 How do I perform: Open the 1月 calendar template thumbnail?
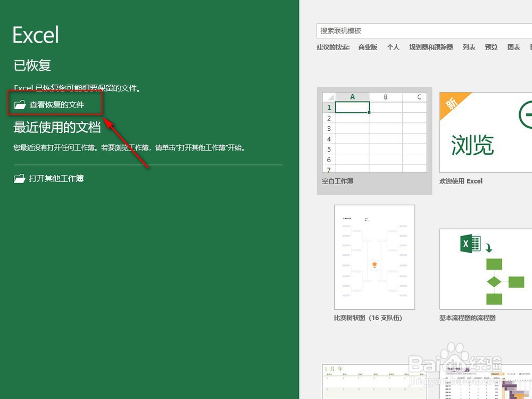tap(374, 381)
